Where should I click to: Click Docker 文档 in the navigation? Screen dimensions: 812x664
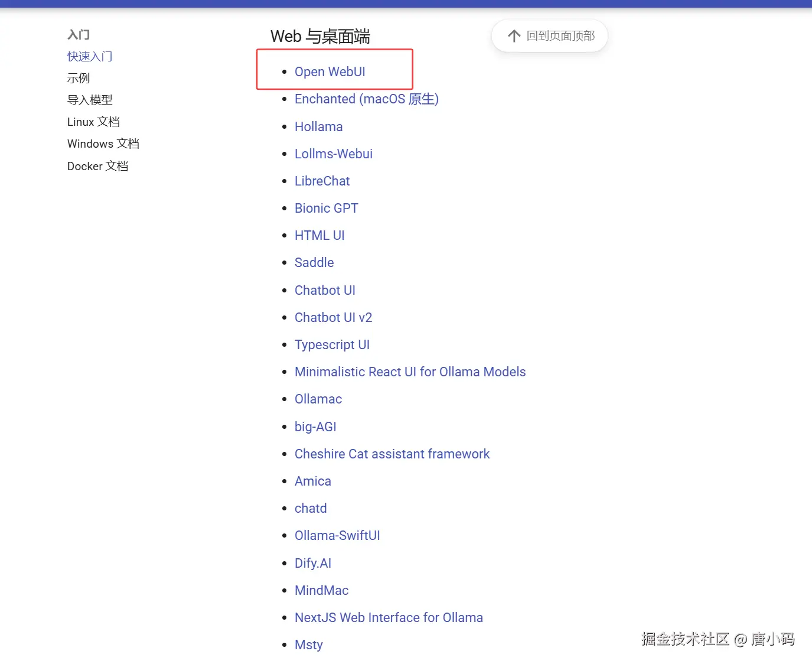[98, 166]
